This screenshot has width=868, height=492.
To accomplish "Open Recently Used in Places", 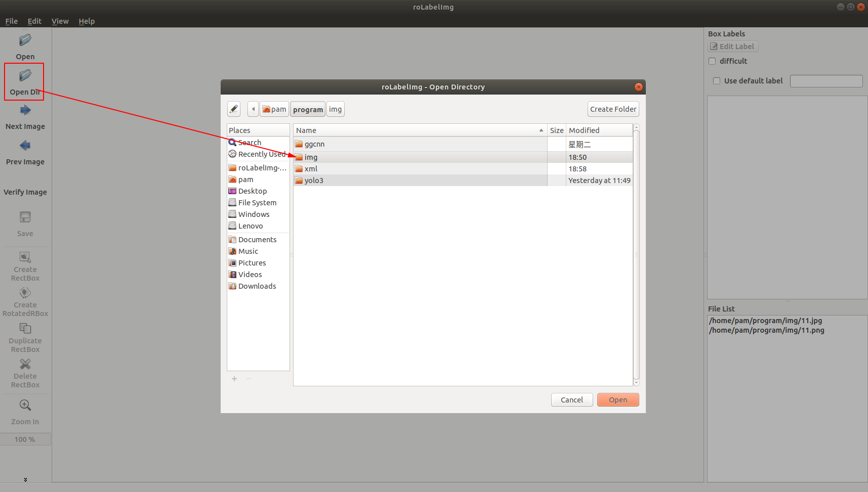I will point(258,154).
